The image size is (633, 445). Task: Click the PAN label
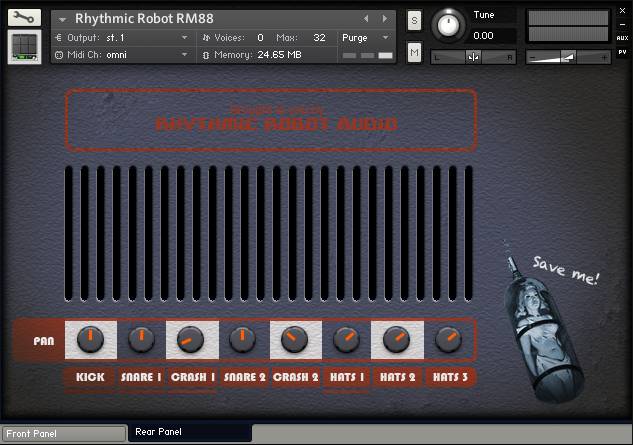(x=44, y=341)
